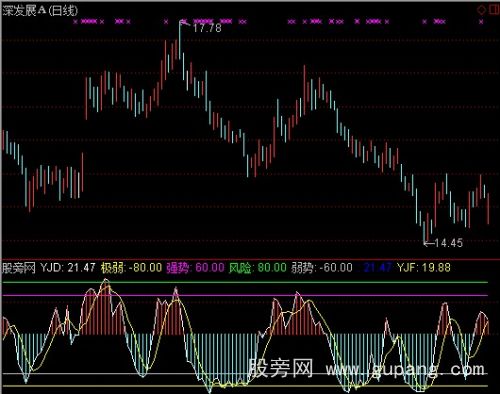
Task: Click the 弱势: -60.00 label
Action: click(321, 268)
